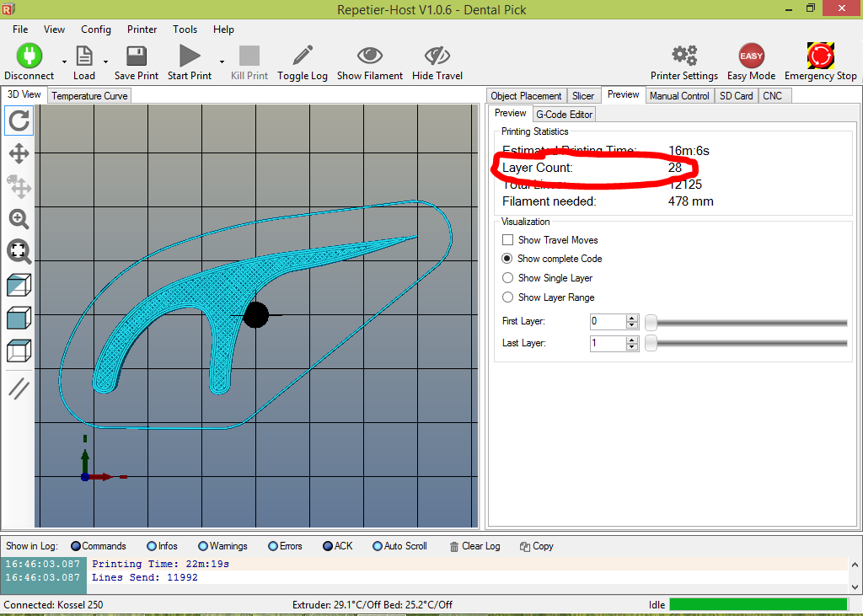The image size is (863, 616).
Task: Click the Clear Log trash icon
Action: (454, 547)
